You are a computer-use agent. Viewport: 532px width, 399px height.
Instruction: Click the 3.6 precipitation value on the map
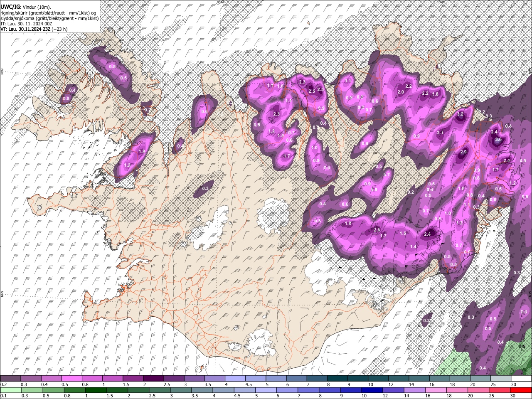pos(498,140)
